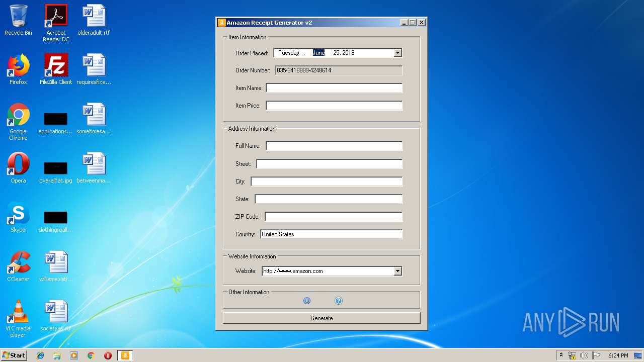Click the Full Name input field
644x362 pixels.
334,146
